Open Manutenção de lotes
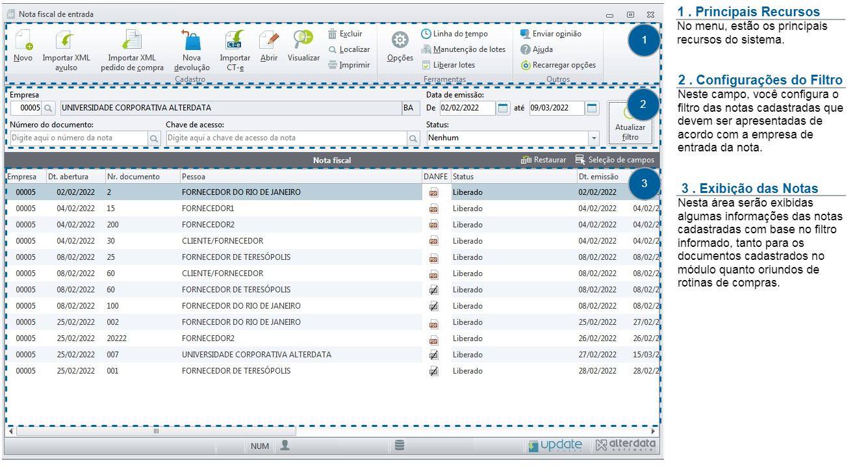This screenshot has height=473, width=868. tap(463, 49)
